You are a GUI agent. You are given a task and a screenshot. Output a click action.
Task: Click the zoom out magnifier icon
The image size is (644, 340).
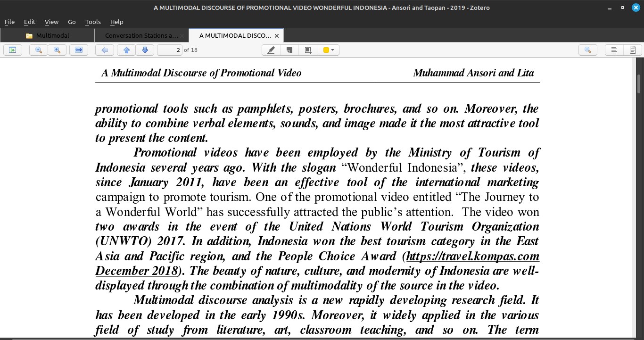point(39,50)
